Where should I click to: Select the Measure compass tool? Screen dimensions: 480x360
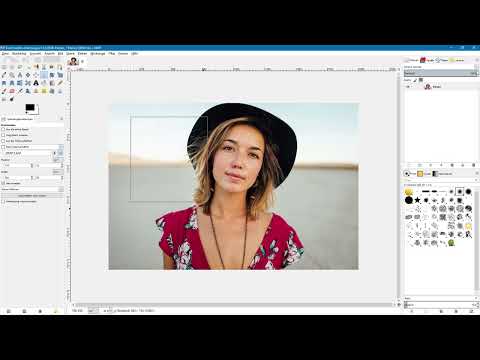click(20, 75)
